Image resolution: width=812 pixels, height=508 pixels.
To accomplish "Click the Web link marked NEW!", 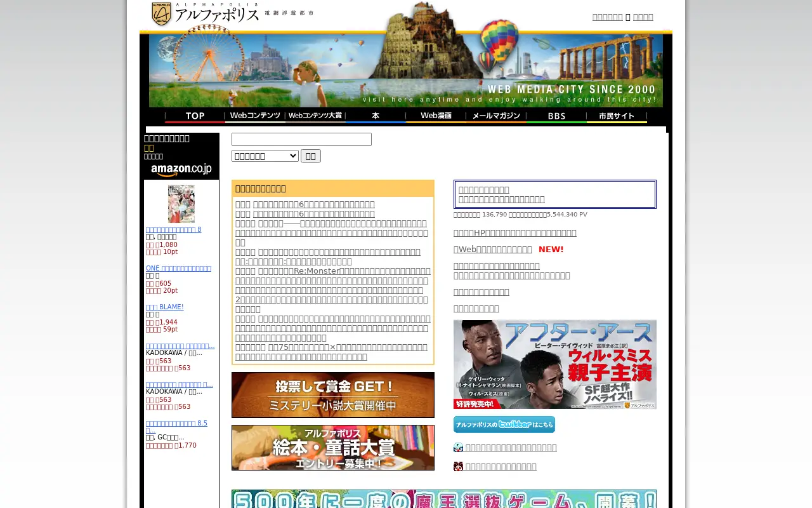I will click(x=493, y=250).
